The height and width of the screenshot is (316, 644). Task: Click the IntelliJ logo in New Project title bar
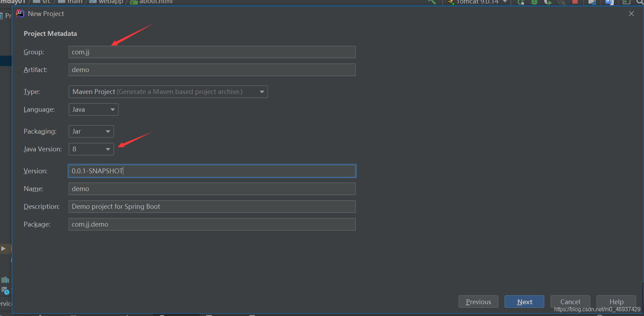(x=20, y=14)
